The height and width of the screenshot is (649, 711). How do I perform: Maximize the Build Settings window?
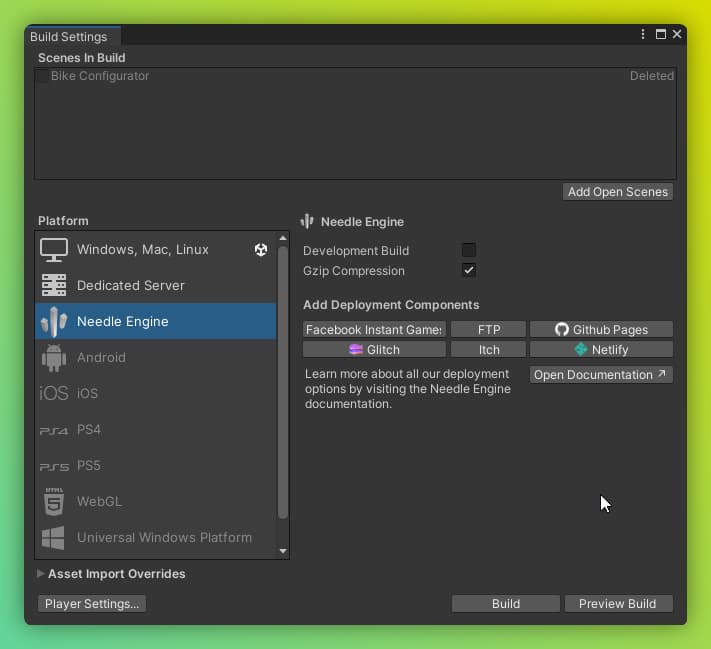click(x=661, y=34)
